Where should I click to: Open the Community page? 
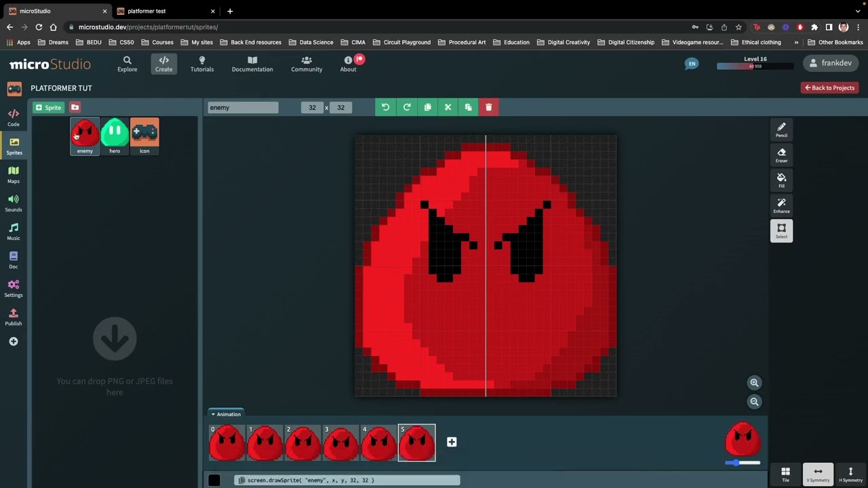pos(307,64)
